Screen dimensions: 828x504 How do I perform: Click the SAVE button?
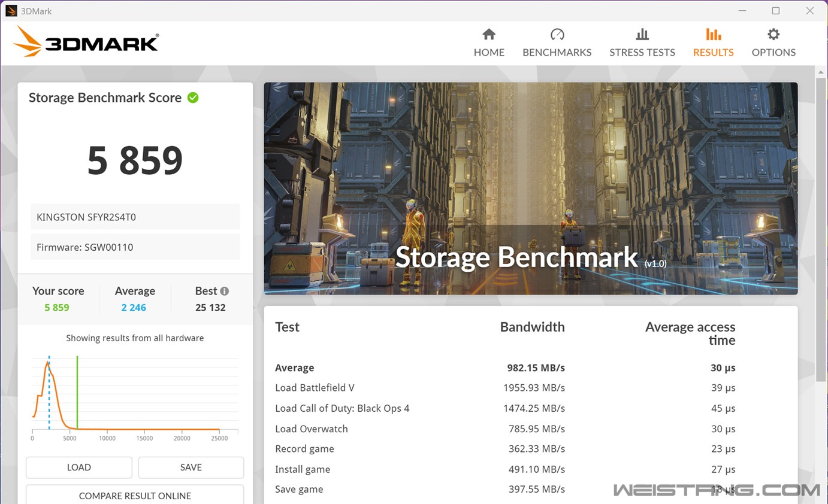tap(191, 467)
